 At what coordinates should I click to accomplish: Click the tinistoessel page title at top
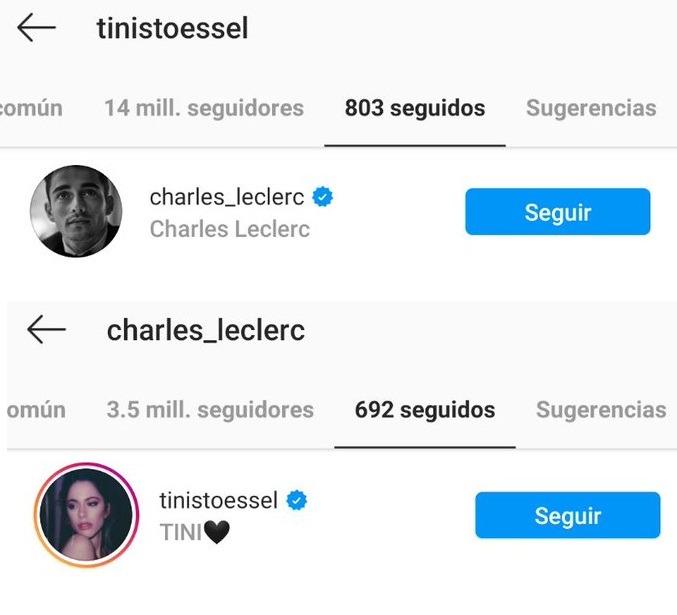point(172,29)
